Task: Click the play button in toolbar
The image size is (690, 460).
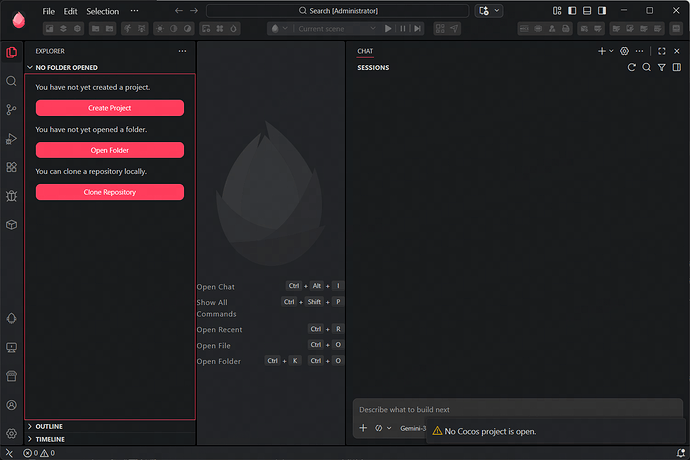Action: (x=388, y=29)
